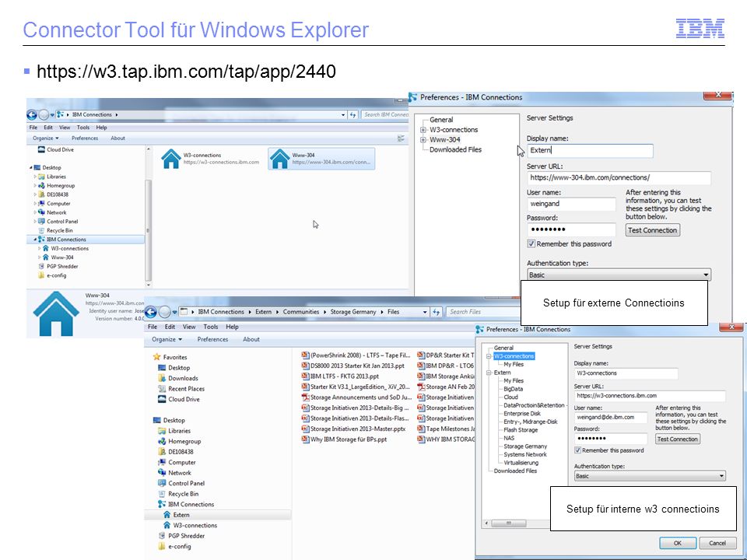The image size is (747, 560).
Task: Click the Display name field containing Extern
Action: tap(590, 150)
